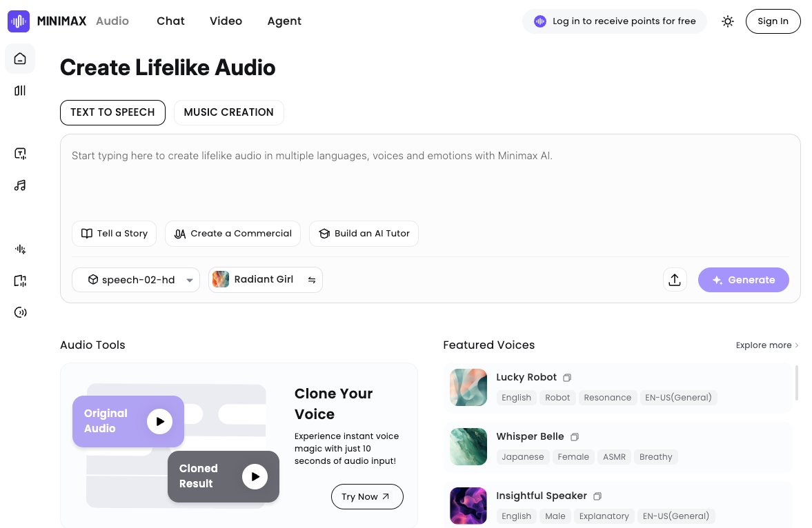
Task: Click the Try Now button
Action: pos(367,496)
